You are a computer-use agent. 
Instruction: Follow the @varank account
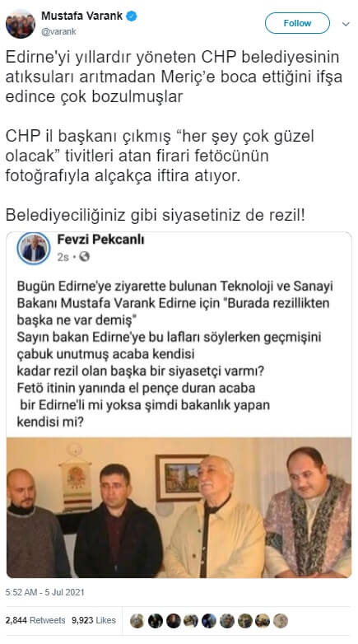click(x=297, y=23)
